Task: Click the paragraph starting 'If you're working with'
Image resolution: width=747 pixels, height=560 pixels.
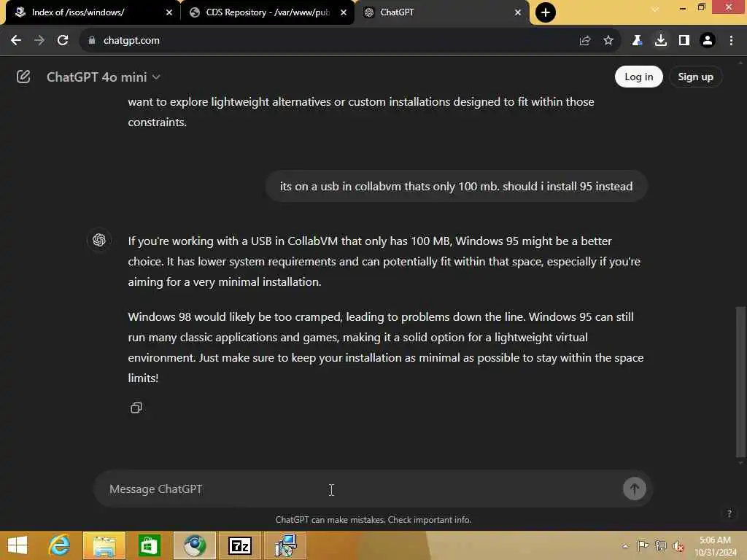Action: click(384, 262)
